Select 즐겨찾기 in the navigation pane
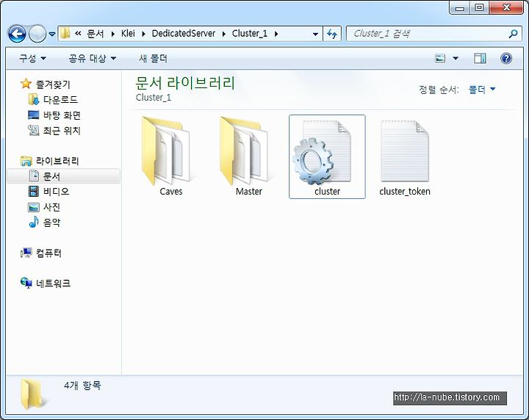Image resolution: width=529 pixels, height=420 pixels. point(46,84)
